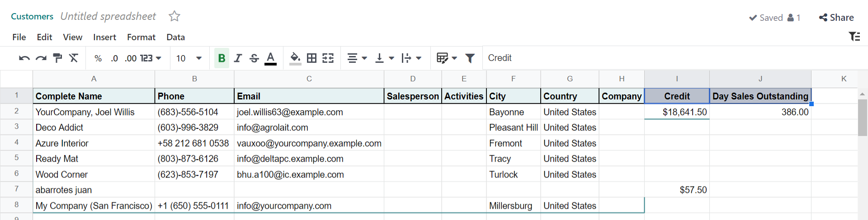Click the Clear formatting icon
This screenshot has width=868, height=220.
tap(74, 58)
